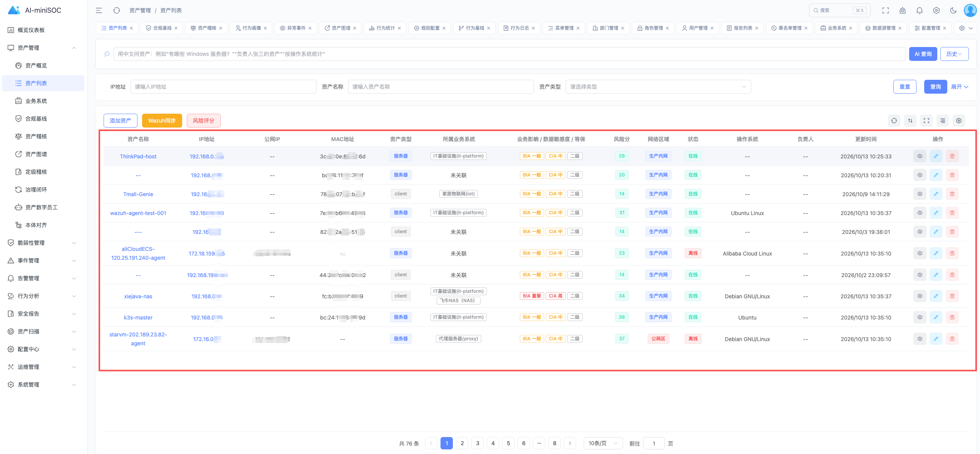This screenshot has height=454, width=980.
Task: Toggle the table fullscreen icon
Action: coord(926,121)
